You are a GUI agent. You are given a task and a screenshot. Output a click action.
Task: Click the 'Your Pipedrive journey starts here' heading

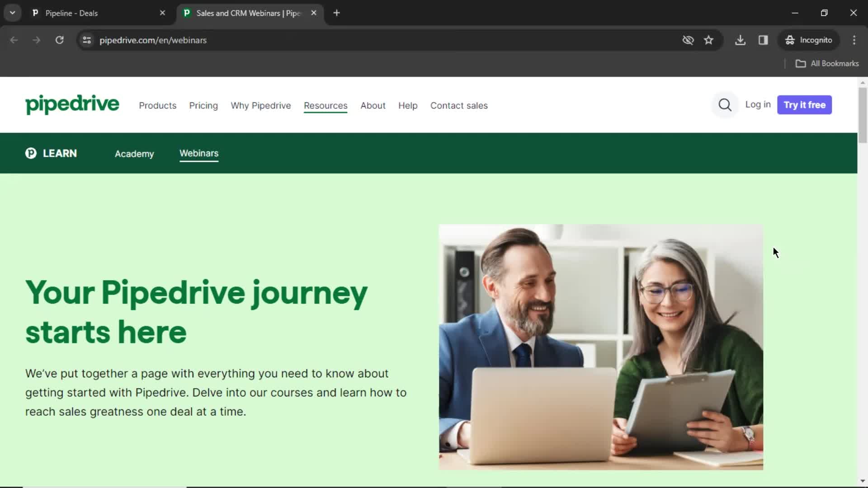(196, 312)
